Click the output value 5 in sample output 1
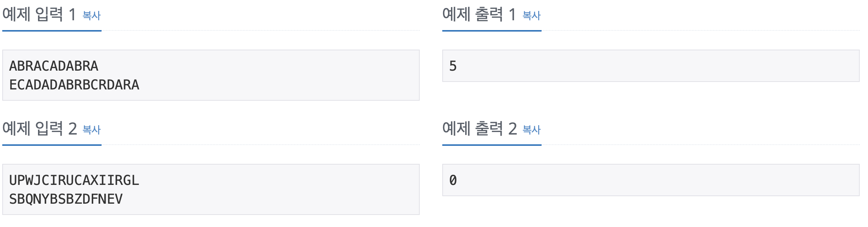The width and height of the screenshot is (868, 227). (x=452, y=65)
